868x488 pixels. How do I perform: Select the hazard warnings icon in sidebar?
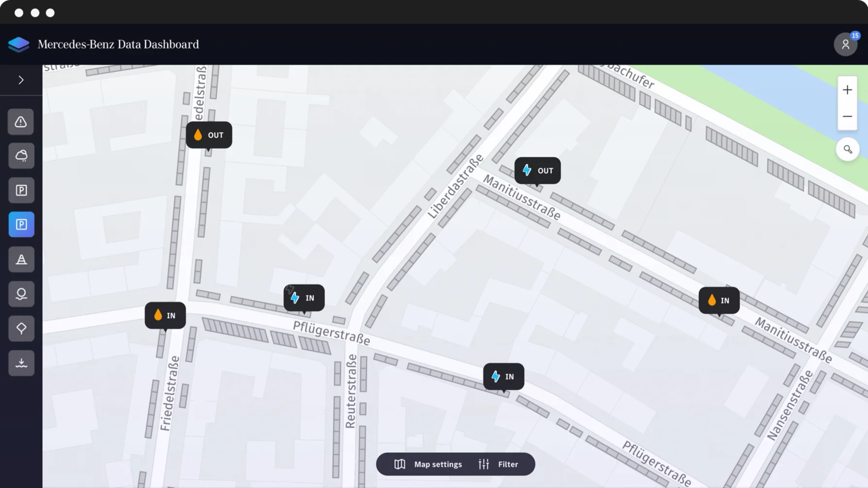click(x=21, y=122)
